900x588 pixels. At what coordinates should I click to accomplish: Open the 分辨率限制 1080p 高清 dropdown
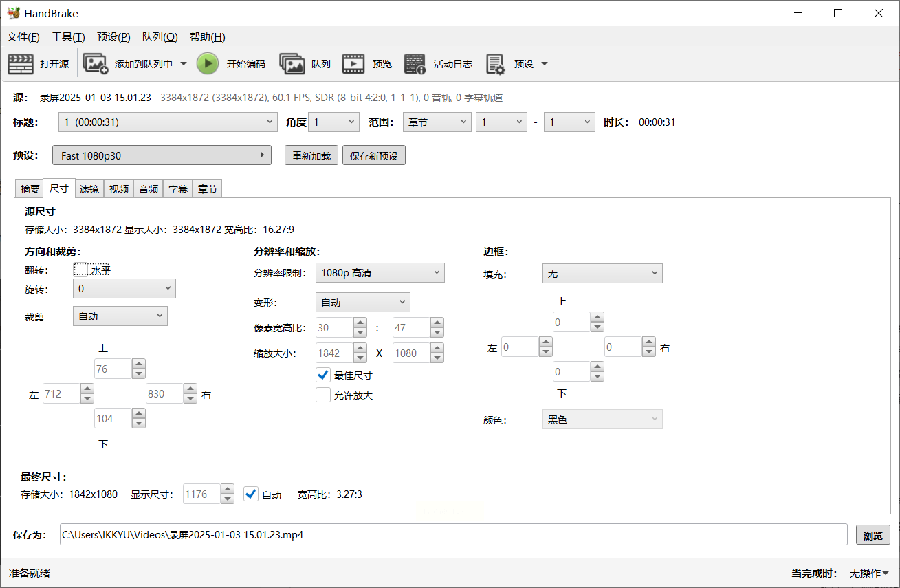pyautogui.click(x=380, y=273)
